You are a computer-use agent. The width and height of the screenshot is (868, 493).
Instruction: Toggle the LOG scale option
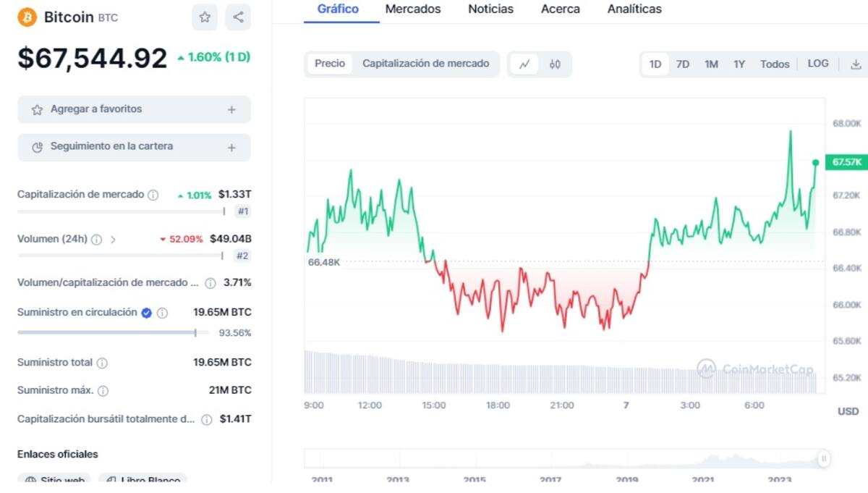click(818, 64)
